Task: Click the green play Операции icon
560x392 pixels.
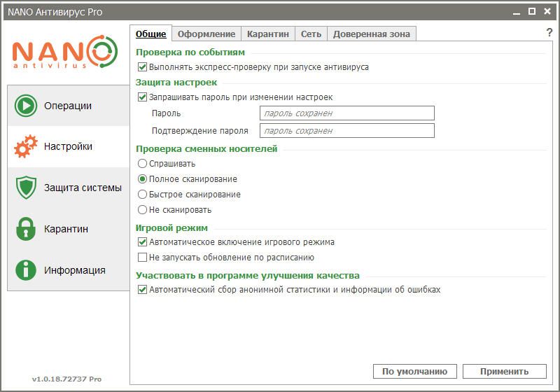Action: [x=26, y=106]
